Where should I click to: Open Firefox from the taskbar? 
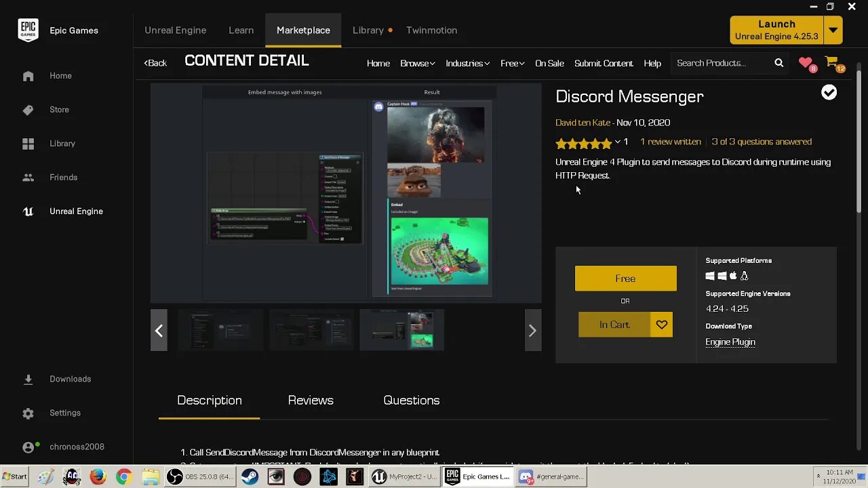point(98,476)
